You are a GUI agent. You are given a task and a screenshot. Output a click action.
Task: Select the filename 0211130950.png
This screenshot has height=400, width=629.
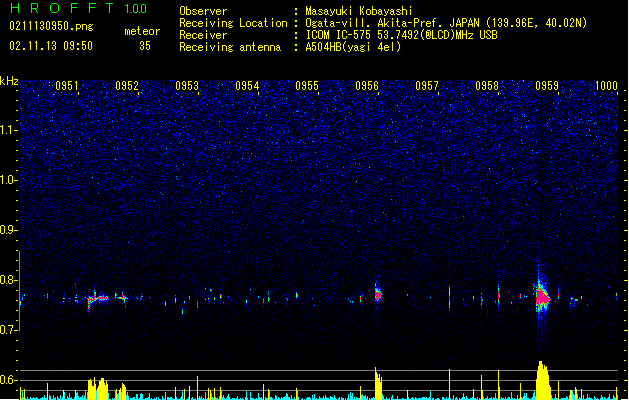click(x=51, y=26)
